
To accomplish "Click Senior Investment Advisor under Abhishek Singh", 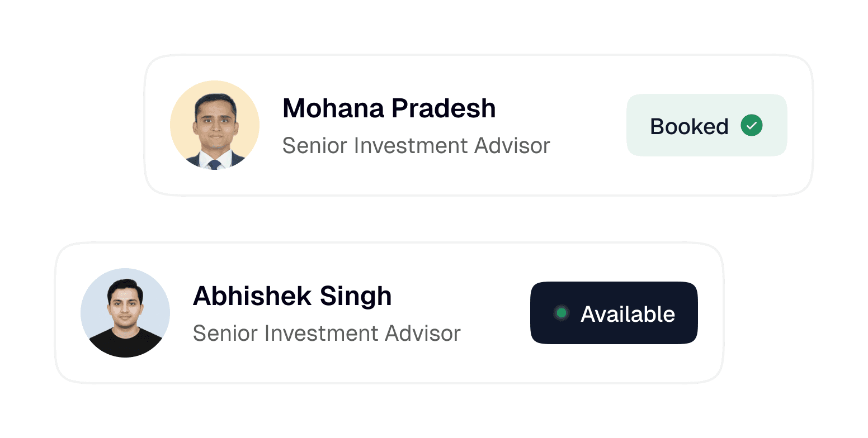I will [x=327, y=334].
